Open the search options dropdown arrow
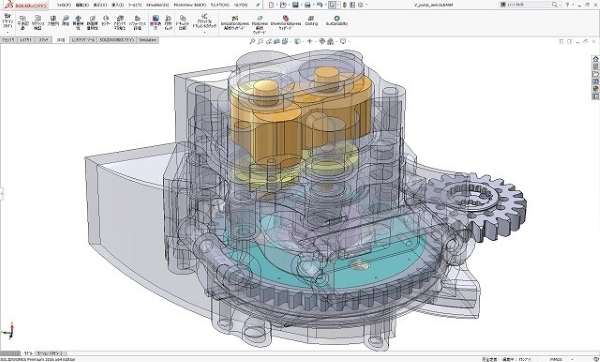 pos(559,5)
